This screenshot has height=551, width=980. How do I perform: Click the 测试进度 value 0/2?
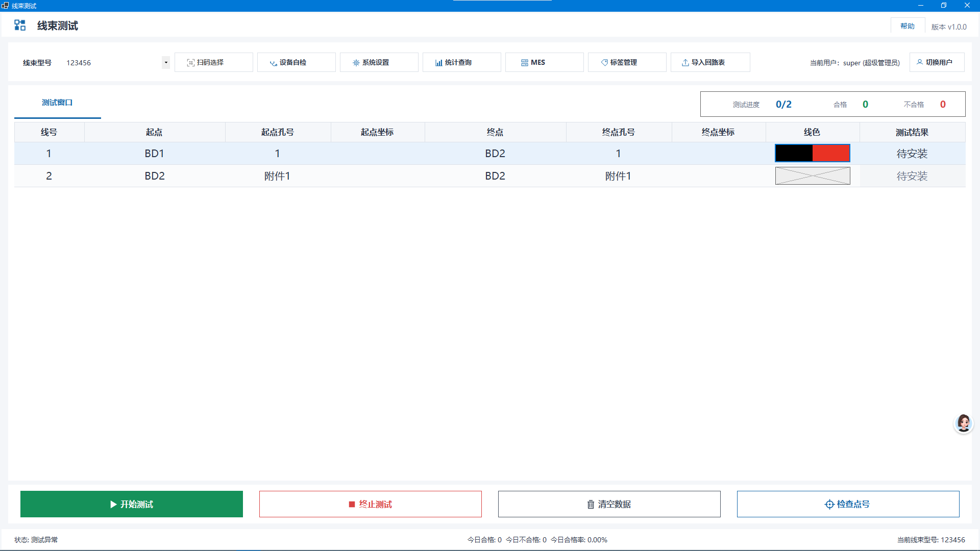[783, 104]
